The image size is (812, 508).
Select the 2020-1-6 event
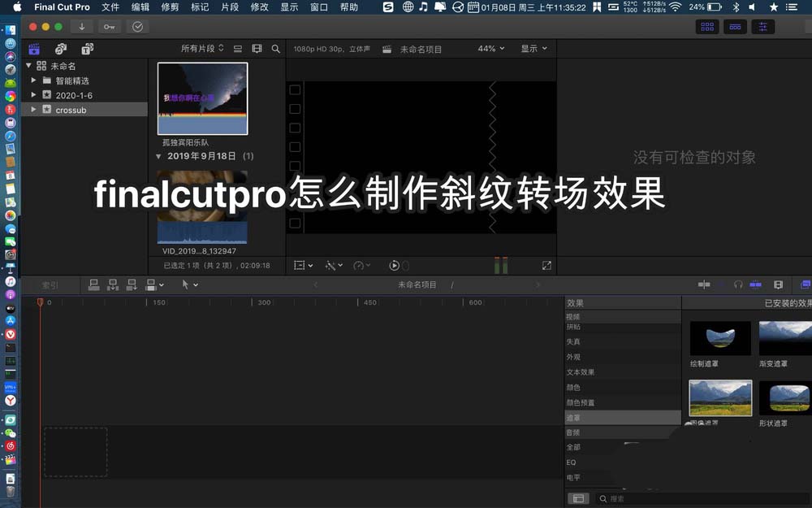pos(74,95)
